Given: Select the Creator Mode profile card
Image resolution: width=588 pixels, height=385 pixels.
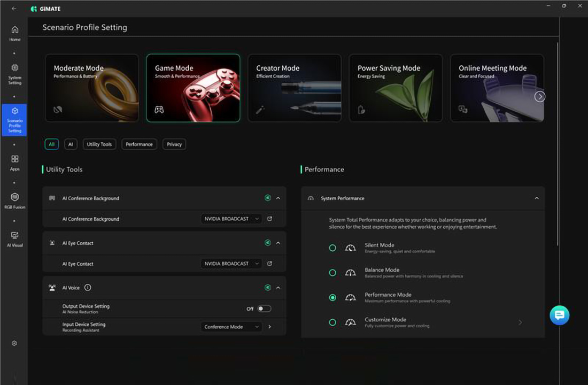Looking at the screenshot, I should coord(295,88).
